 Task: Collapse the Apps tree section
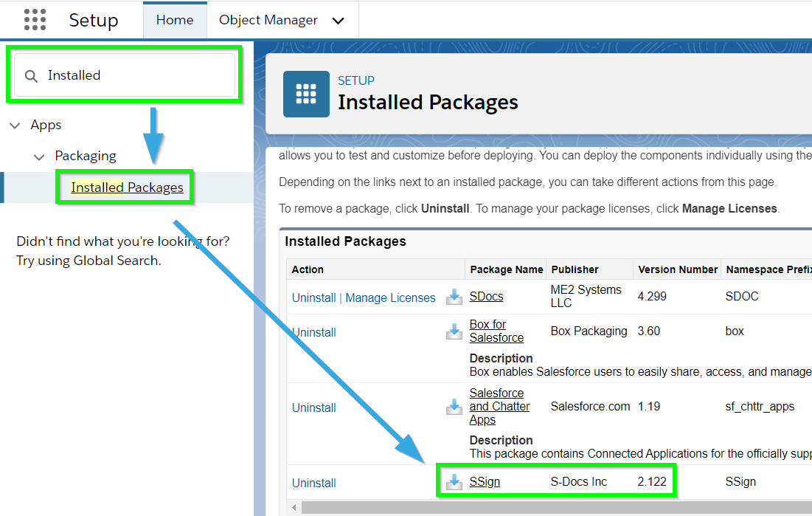(15, 125)
